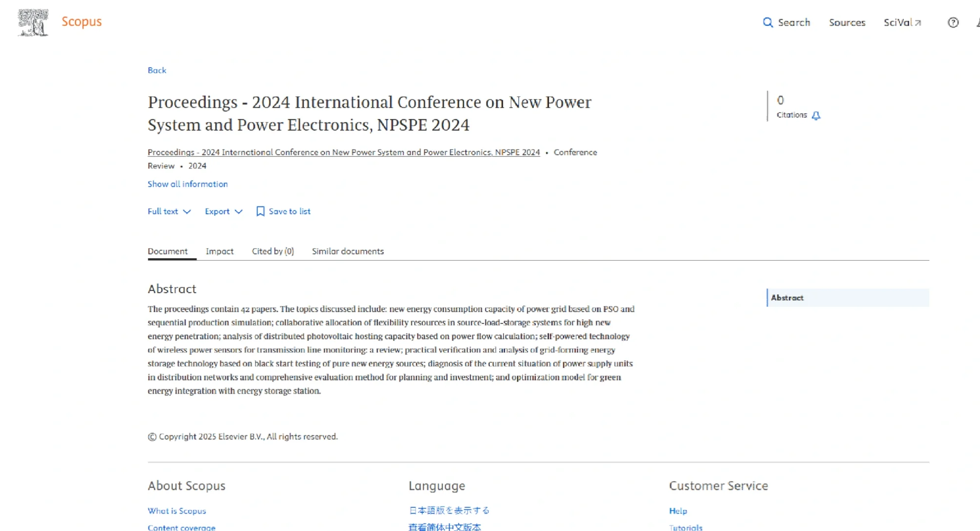Open the help question mark icon
The image size is (980, 531).
coord(953,23)
